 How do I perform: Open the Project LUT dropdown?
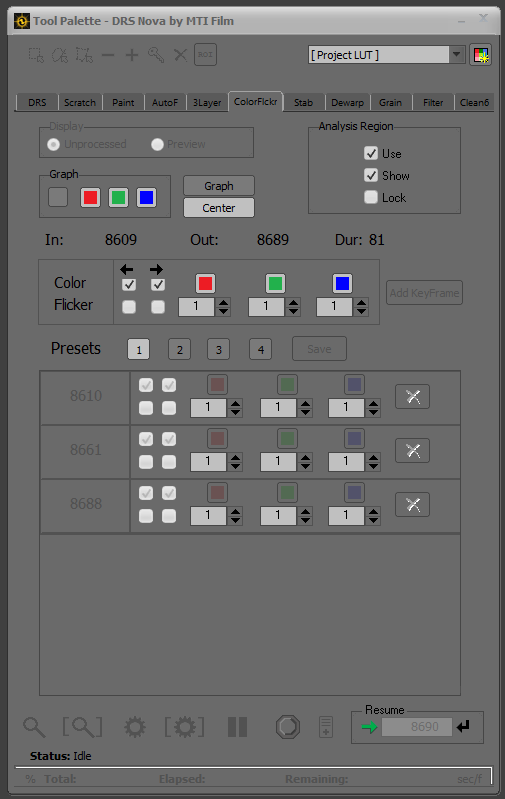point(457,55)
